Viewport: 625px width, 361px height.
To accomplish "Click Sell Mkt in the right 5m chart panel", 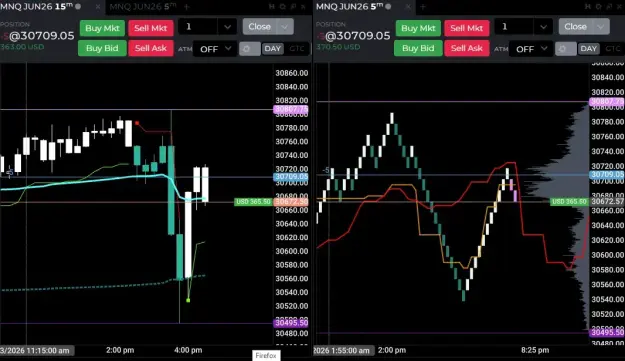I will [x=467, y=28].
